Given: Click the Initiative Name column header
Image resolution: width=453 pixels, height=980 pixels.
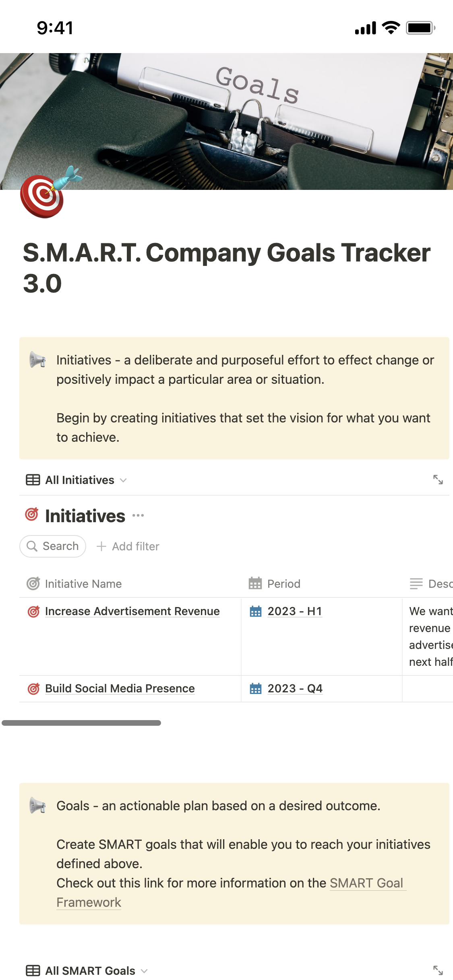Looking at the screenshot, I should (83, 584).
